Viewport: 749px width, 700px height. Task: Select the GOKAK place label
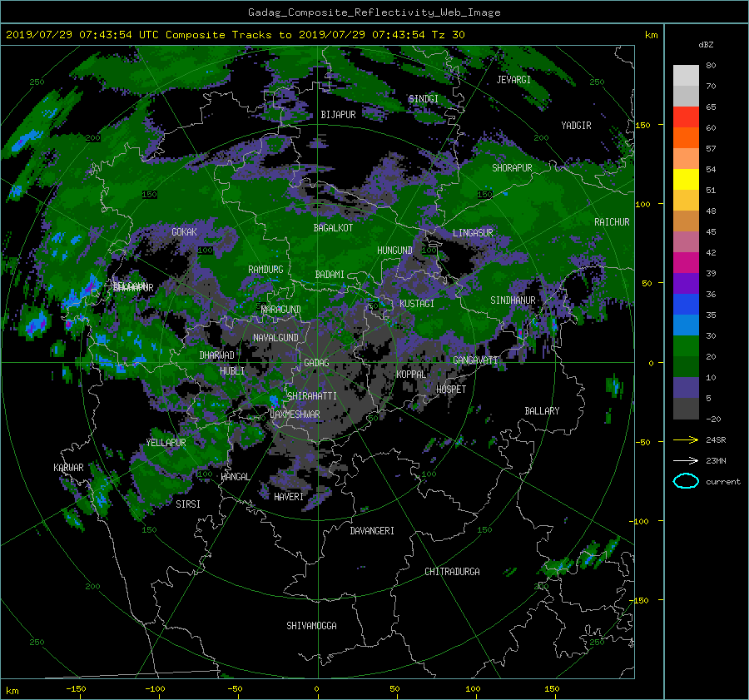185,232
